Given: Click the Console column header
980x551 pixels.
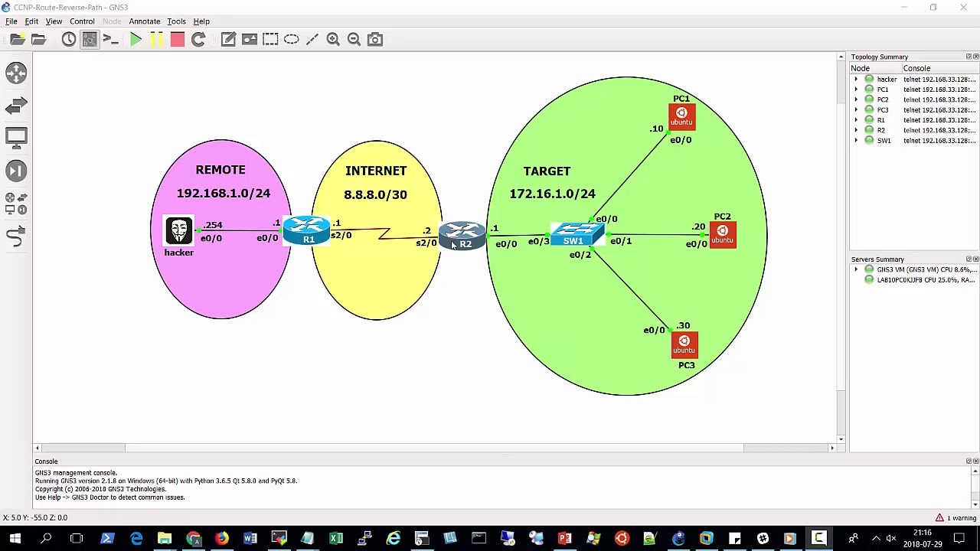Looking at the screenshot, I should pos(939,68).
